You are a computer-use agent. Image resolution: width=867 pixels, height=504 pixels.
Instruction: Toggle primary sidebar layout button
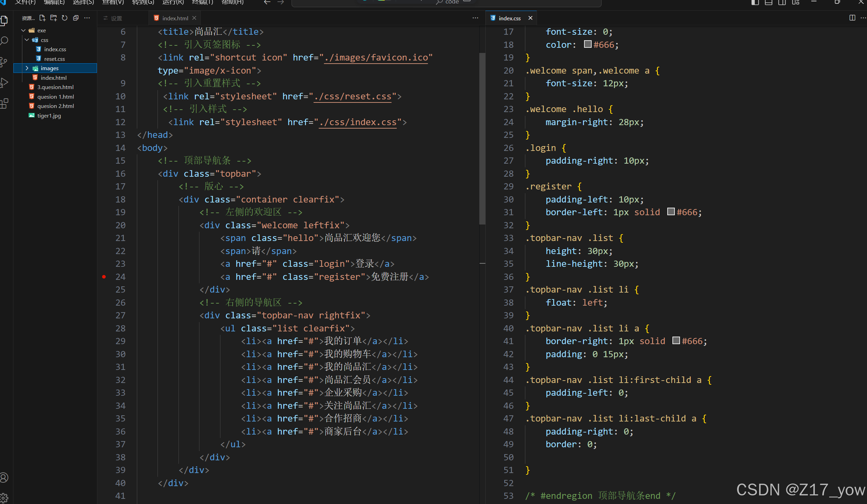coord(755,3)
